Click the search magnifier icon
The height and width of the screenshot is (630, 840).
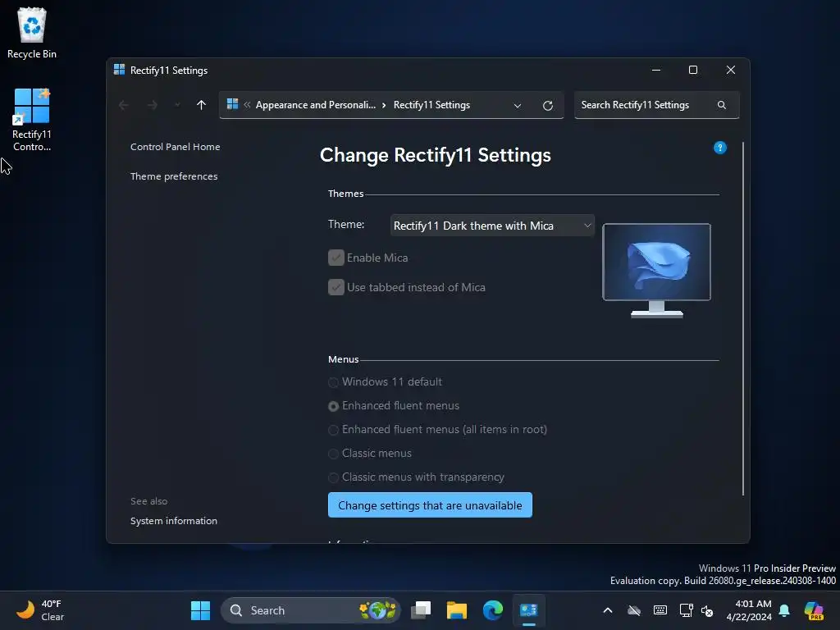(x=722, y=105)
